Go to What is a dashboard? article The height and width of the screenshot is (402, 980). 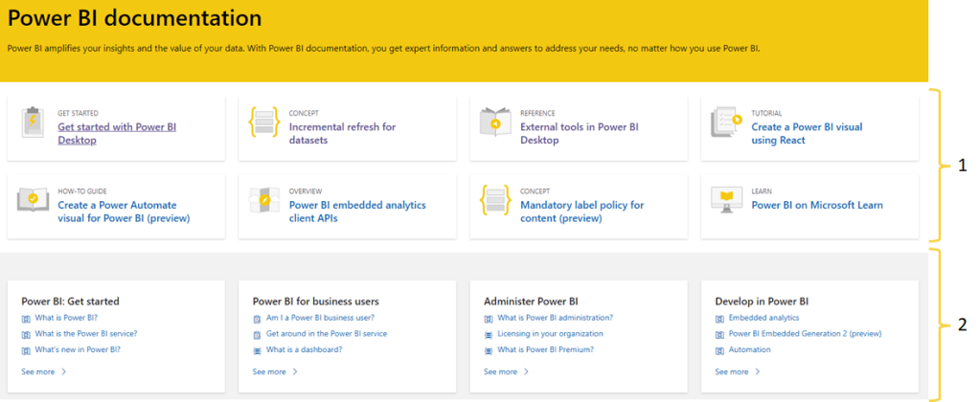[x=304, y=349]
